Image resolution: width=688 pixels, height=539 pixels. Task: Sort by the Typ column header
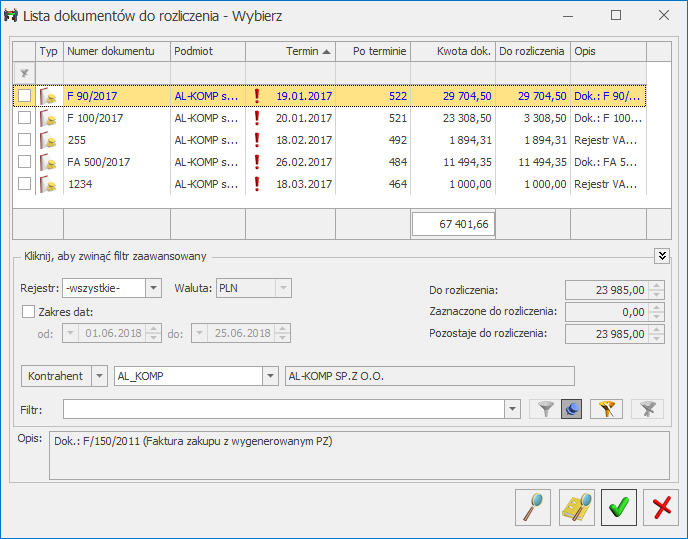click(50, 51)
